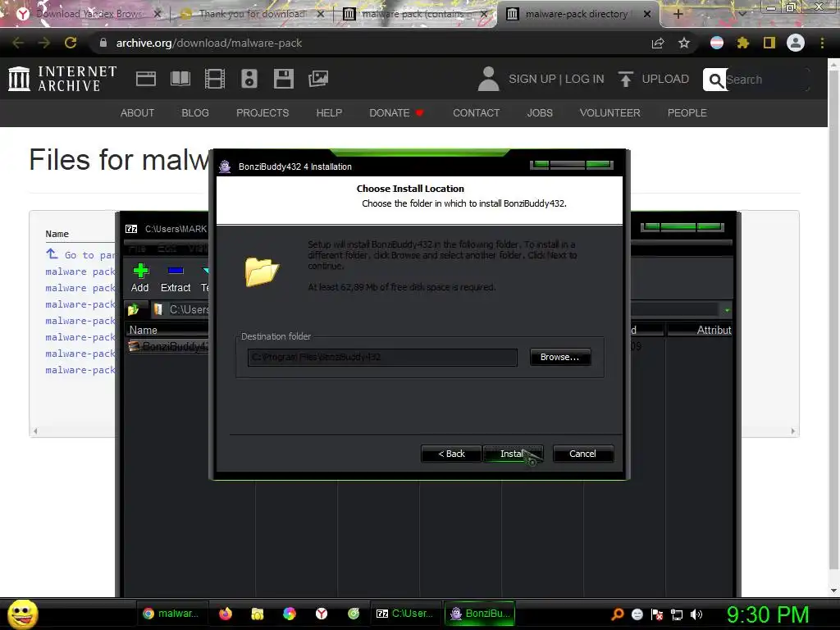Open the Audio speaker icon
The width and height of the screenshot is (840, 630).
coord(249,79)
